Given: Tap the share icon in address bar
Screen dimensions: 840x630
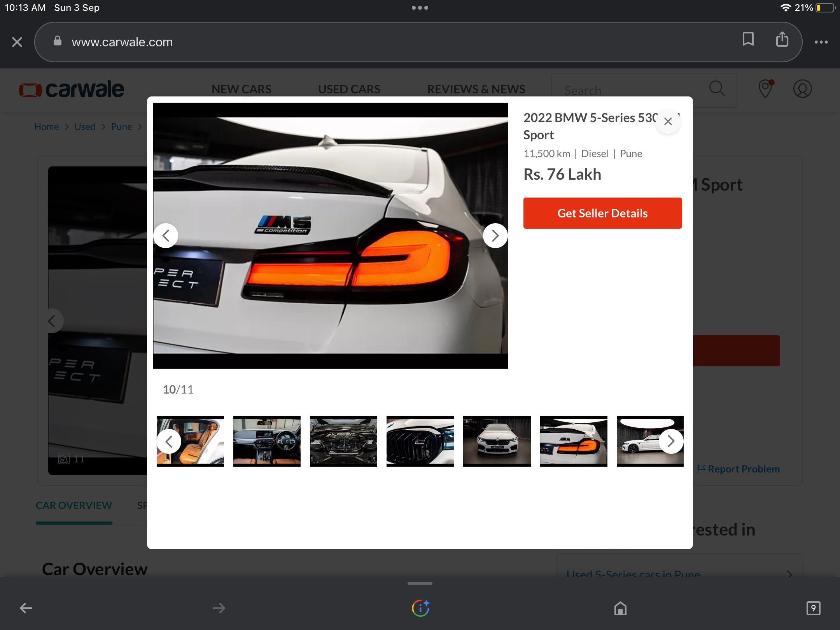Looking at the screenshot, I should [x=782, y=39].
